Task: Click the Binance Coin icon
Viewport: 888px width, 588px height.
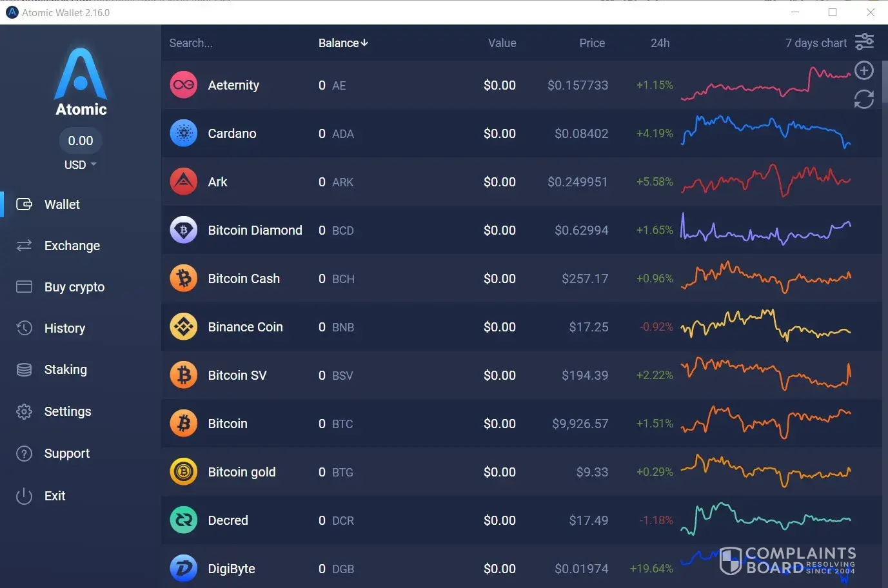Action: [x=183, y=327]
